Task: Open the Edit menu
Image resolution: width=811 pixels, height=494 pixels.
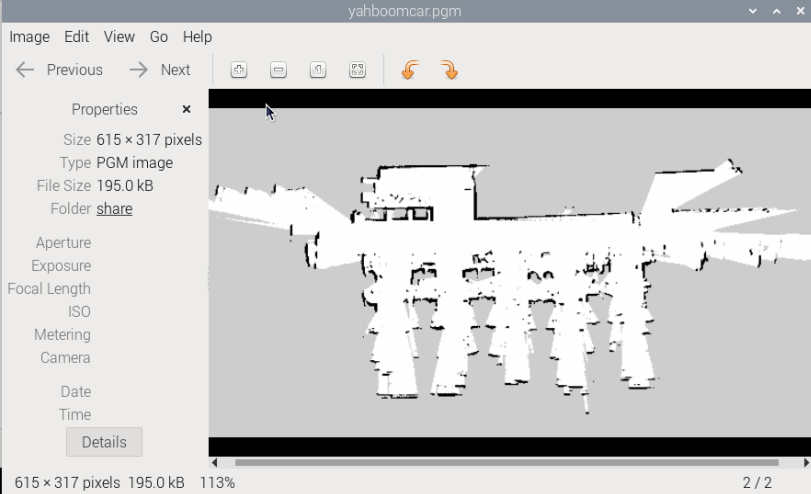Action: click(x=77, y=37)
